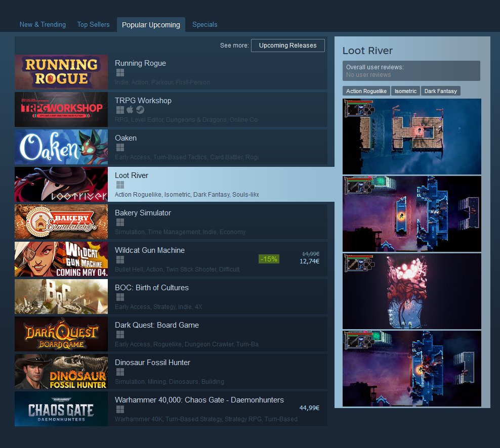Click 'Simulation, Mining, Dinosaurs, Building' tags
The width and height of the screenshot is (500, 448).
[x=170, y=382]
